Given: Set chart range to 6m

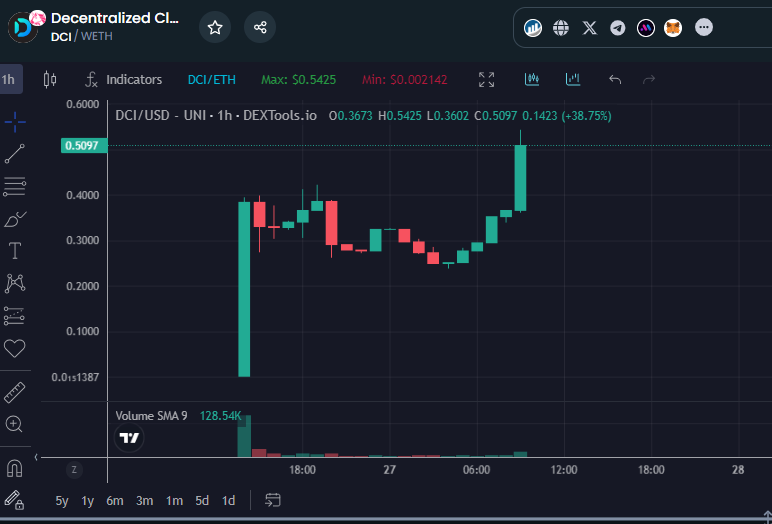Looking at the screenshot, I should coord(115,501).
